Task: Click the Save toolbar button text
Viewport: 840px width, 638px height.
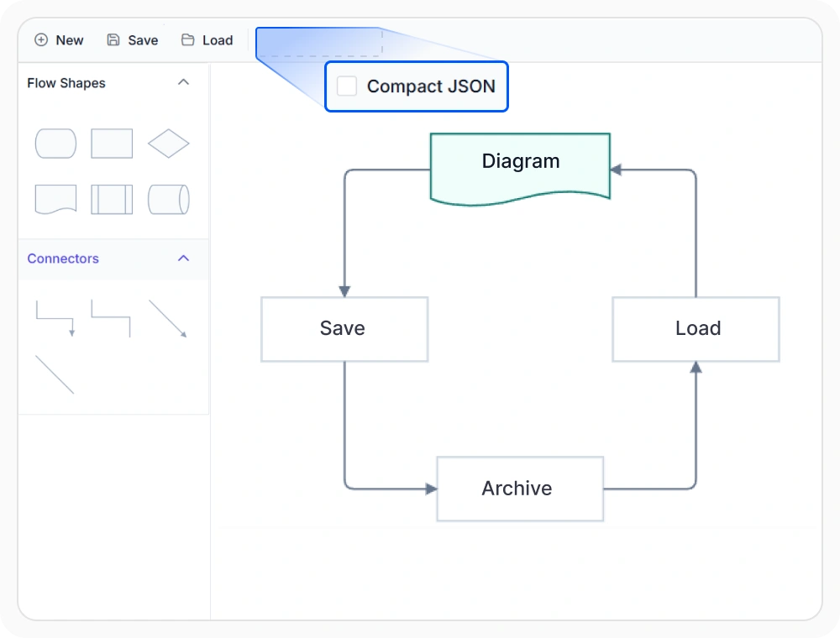Action: [143, 40]
